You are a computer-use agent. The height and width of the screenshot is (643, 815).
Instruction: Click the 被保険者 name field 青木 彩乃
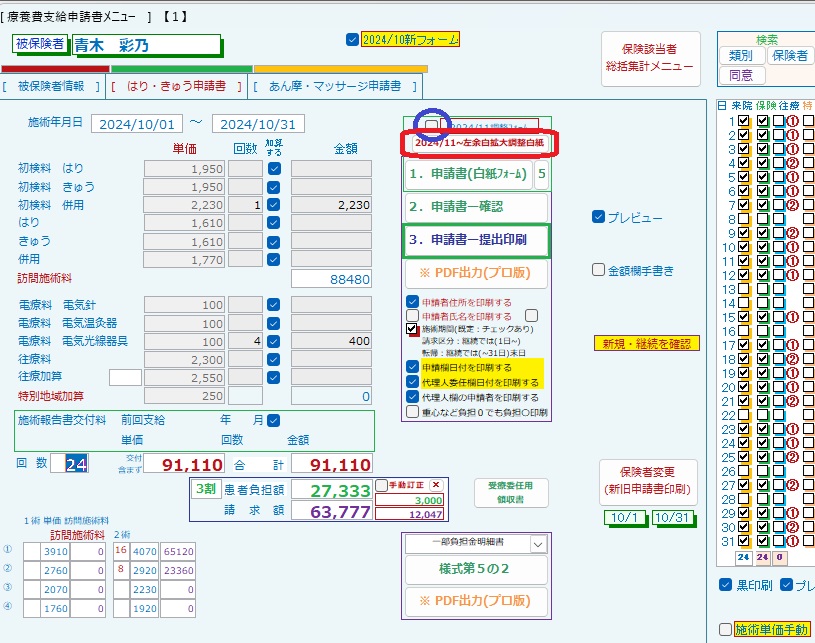coord(147,45)
